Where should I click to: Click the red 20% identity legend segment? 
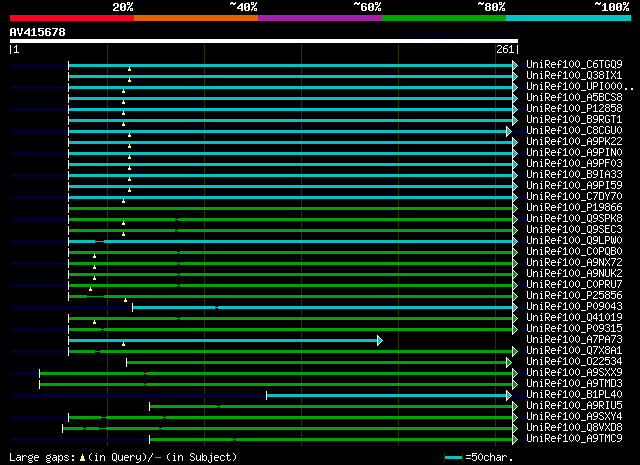(72, 18)
